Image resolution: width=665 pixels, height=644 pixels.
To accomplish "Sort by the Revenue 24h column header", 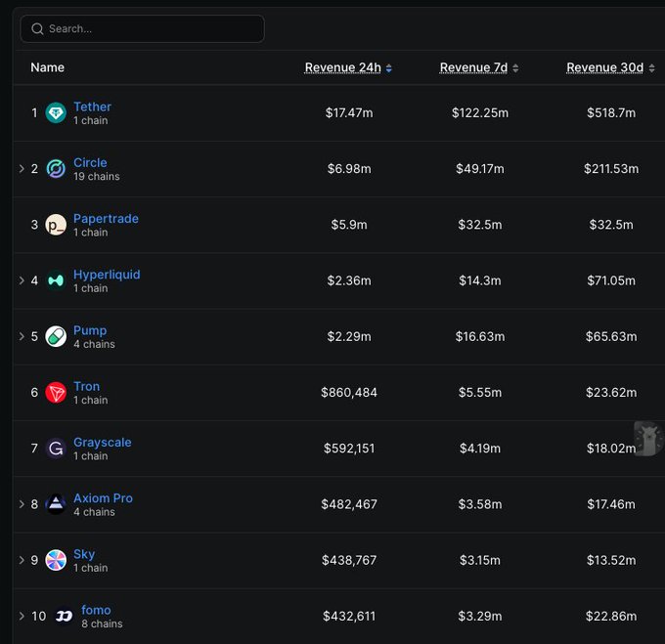I will pyautogui.click(x=342, y=67).
